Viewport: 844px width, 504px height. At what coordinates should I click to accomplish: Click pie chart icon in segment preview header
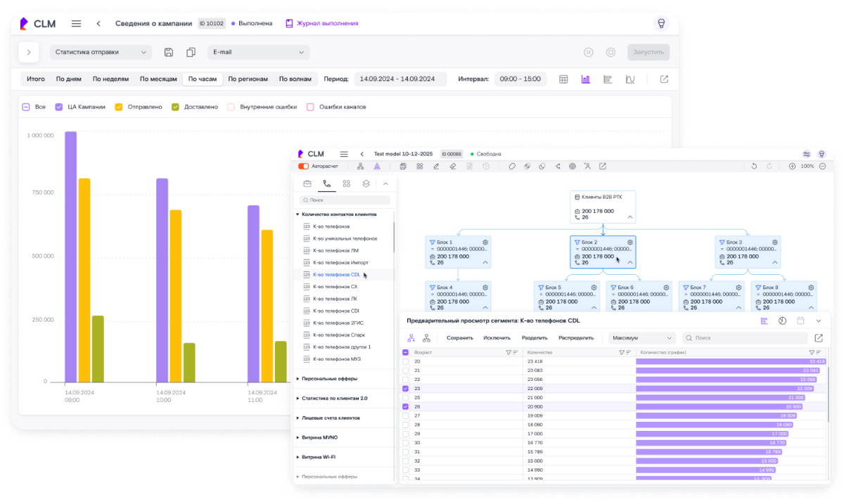point(783,321)
